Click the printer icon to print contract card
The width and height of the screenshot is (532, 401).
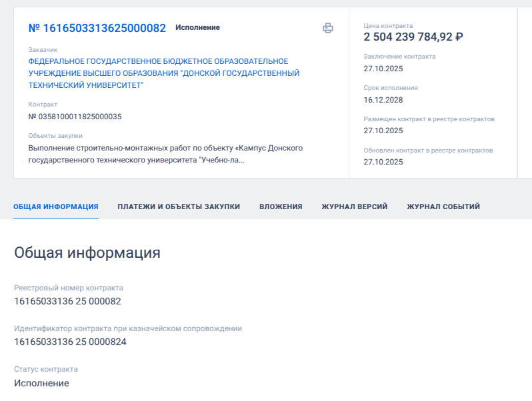pyautogui.click(x=327, y=28)
